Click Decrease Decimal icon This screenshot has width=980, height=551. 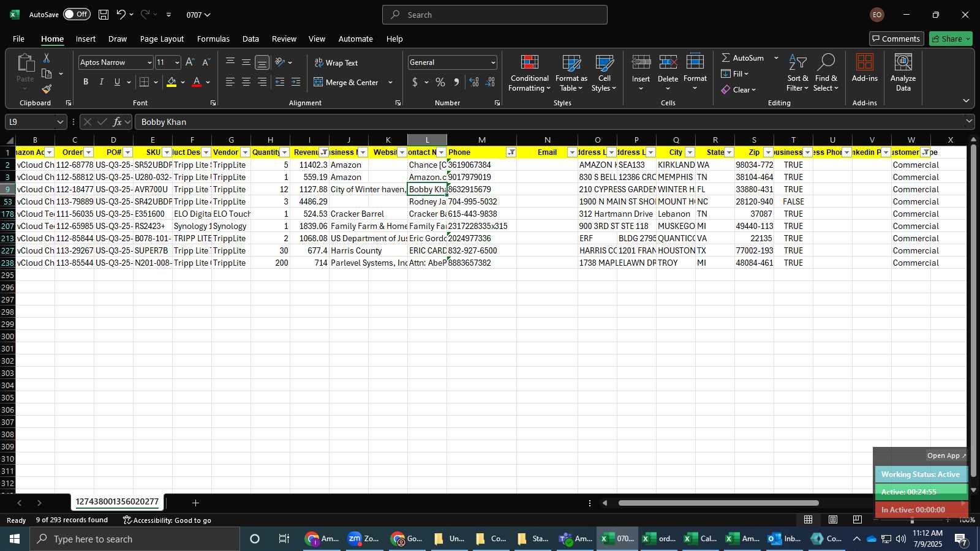coord(490,82)
